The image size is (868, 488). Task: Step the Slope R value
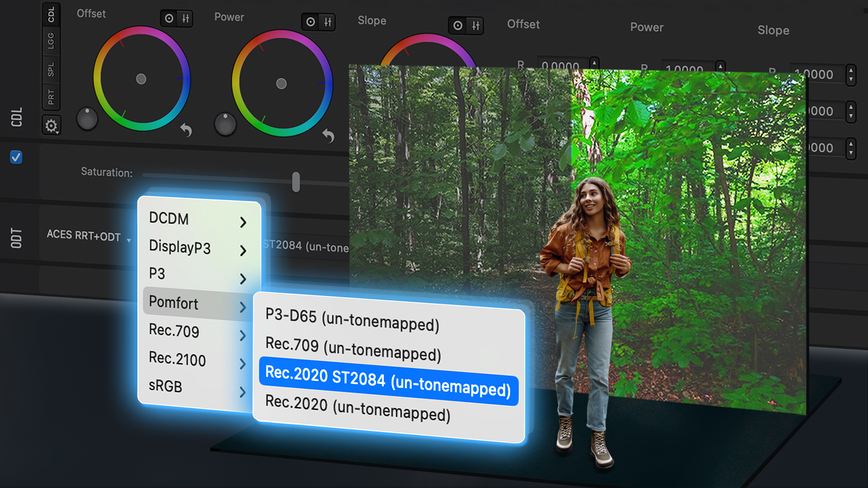coord(851,74)
